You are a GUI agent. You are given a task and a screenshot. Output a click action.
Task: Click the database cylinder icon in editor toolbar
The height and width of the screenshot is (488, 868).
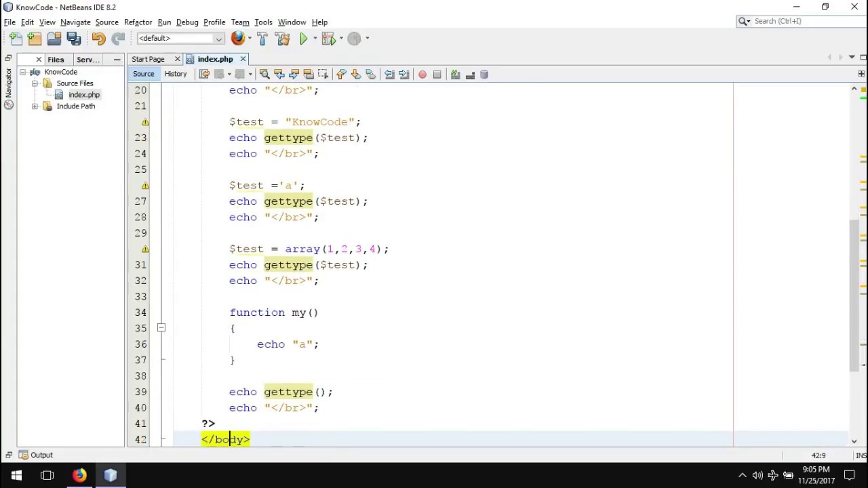click(x=484, y=75)
